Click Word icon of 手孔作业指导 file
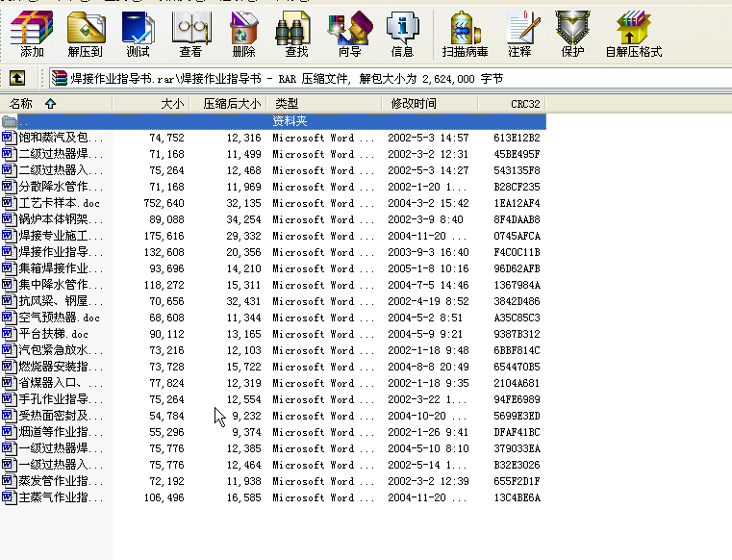 [x=9, y=399]
